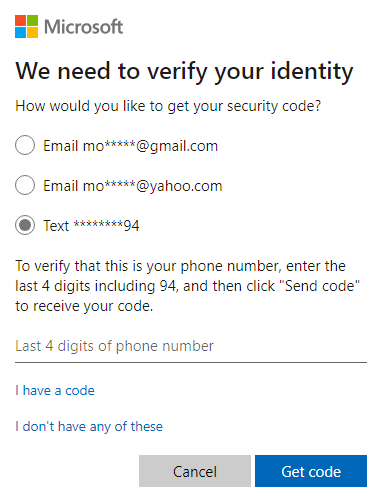Click the yellow square of Microsoft logo
This screenshot has height=497, width=381.
pyautogui.click(x=33, y=33)
